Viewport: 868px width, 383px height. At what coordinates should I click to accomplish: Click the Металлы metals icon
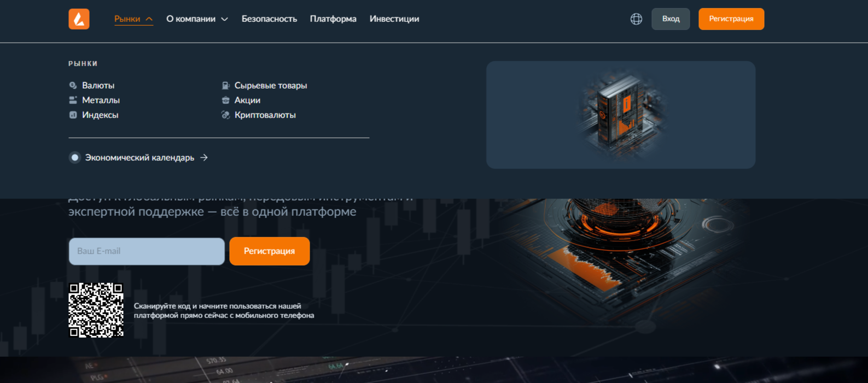click(73, 100)
